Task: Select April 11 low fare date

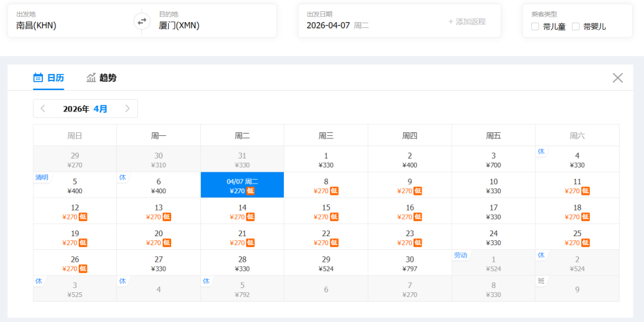Action: tap(577, 185)
